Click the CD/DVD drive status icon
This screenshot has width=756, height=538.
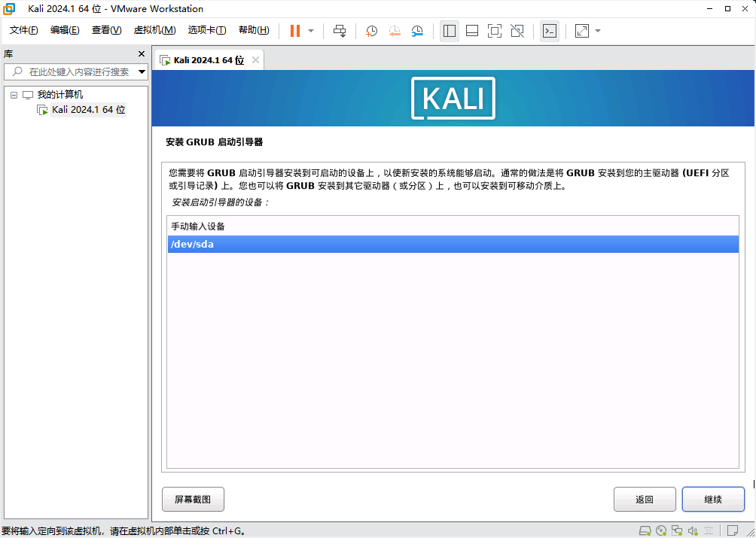point(661,530)
